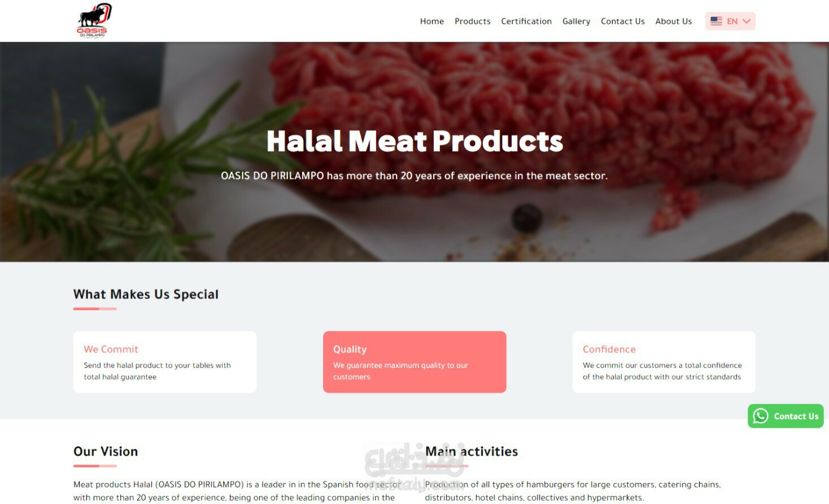Select the Gallery nav link

pyautogui.click(x=576, y=21)
